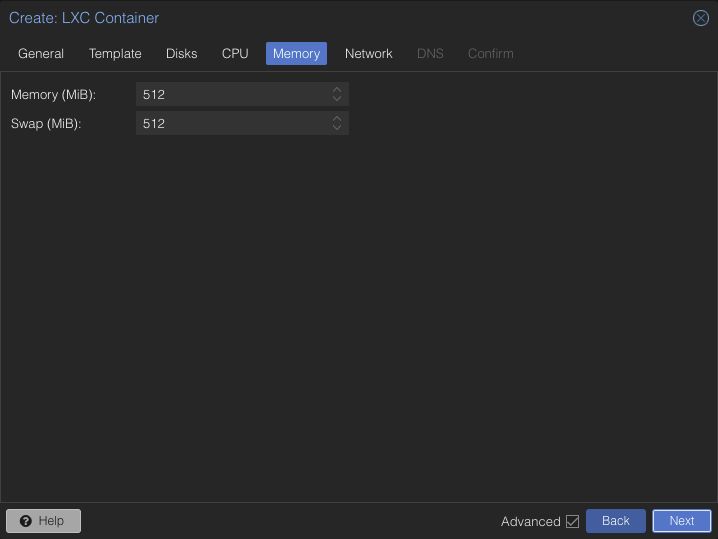Open the Network tab
This screenshot has height=539, width=718.
(368, 54)
